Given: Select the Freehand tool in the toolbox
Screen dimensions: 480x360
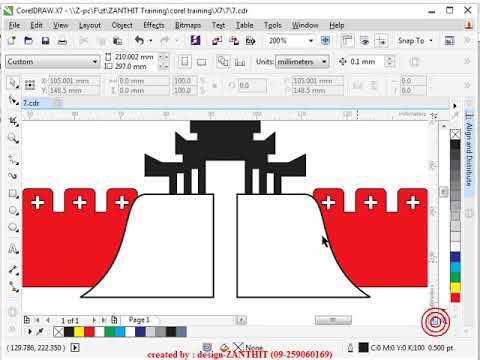Looking at the screenshot, I should (x=13, y=159).
